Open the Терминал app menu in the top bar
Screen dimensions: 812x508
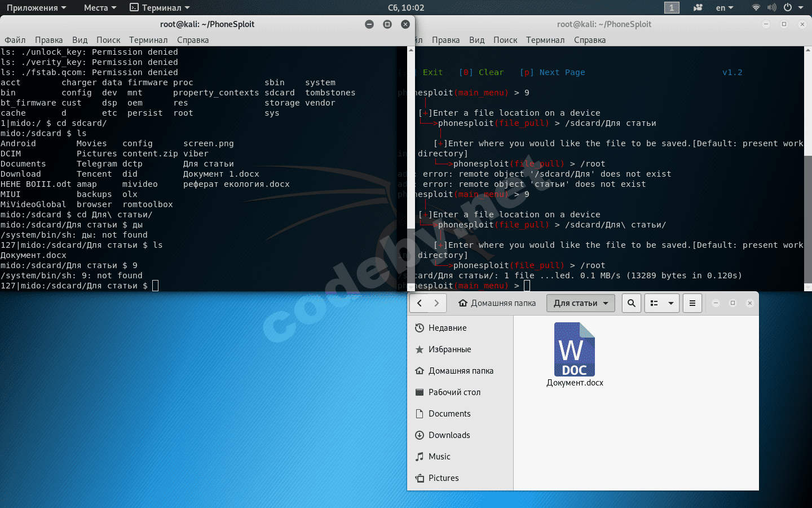[160, 7]
